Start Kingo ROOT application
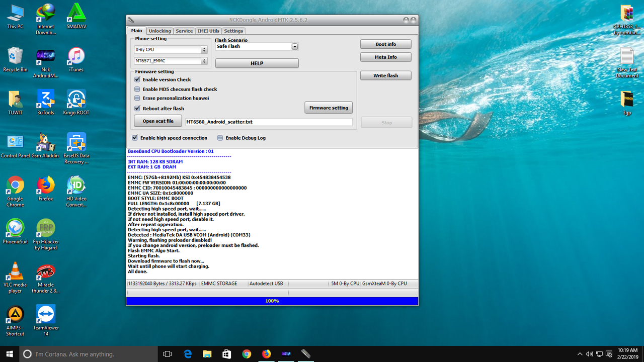 pos(76,99)
